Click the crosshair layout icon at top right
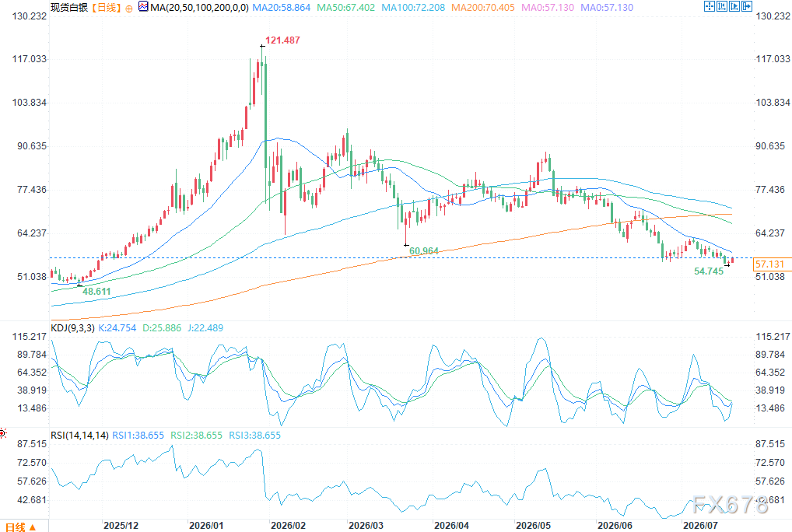Image resolution: width=792 pixels, height=532 pixels. click(710, 6)
